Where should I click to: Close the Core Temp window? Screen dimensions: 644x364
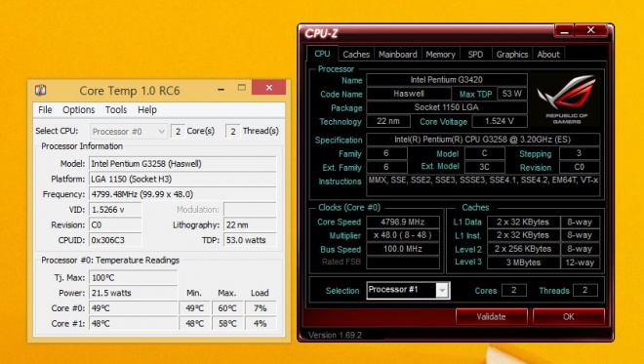point(269,88)
